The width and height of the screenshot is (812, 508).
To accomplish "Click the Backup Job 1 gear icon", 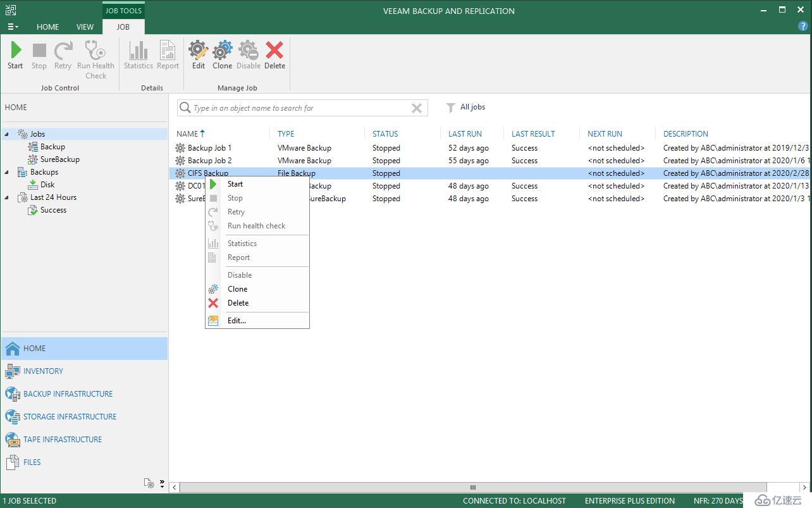I will pyautogui.click(x=180, y=148).
